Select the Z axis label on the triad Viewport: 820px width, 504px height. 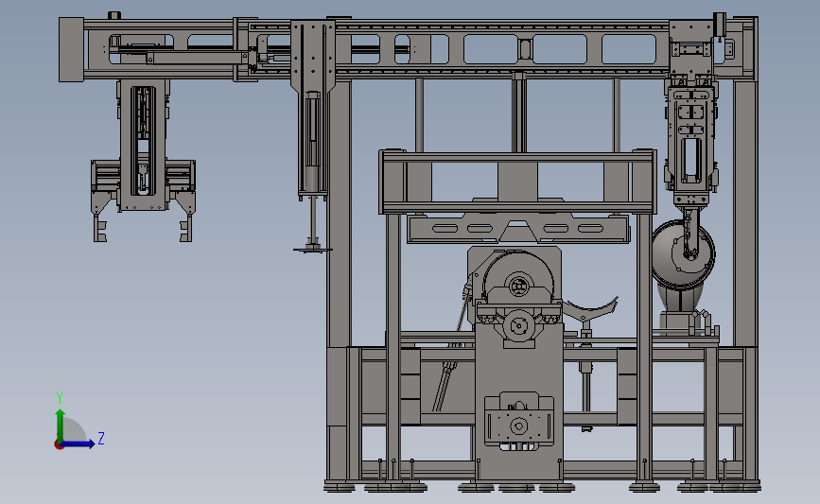[x=101, y=438]
